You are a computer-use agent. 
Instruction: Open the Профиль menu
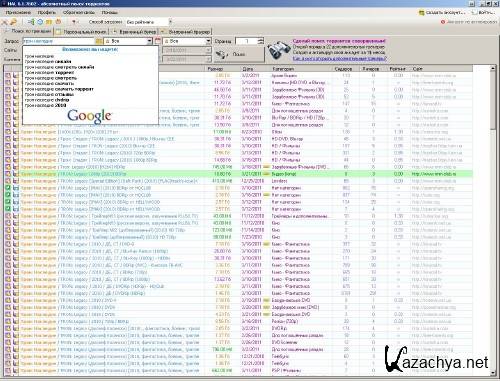tap(47, 12)
